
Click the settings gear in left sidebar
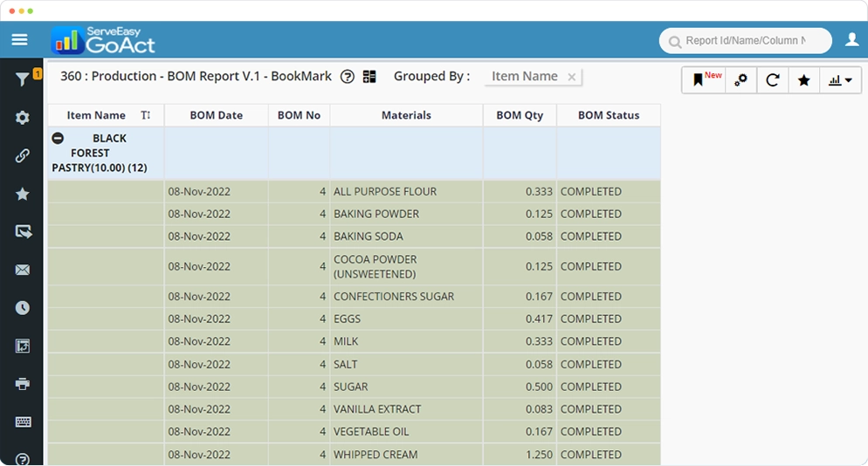[x=23, y=118]
